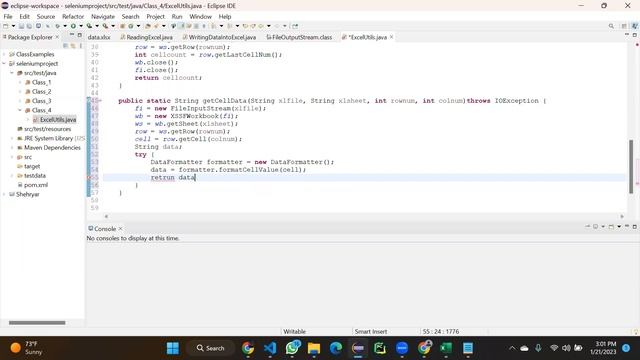Minimize the editor area
The width and height of the screenshot is (640, 360).
[627, 35]
